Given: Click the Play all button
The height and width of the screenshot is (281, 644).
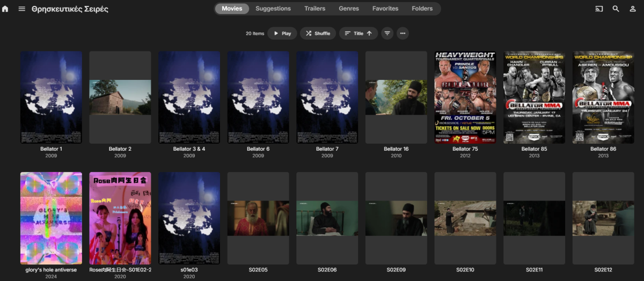Looking at the screenshot, I should 282,33.
